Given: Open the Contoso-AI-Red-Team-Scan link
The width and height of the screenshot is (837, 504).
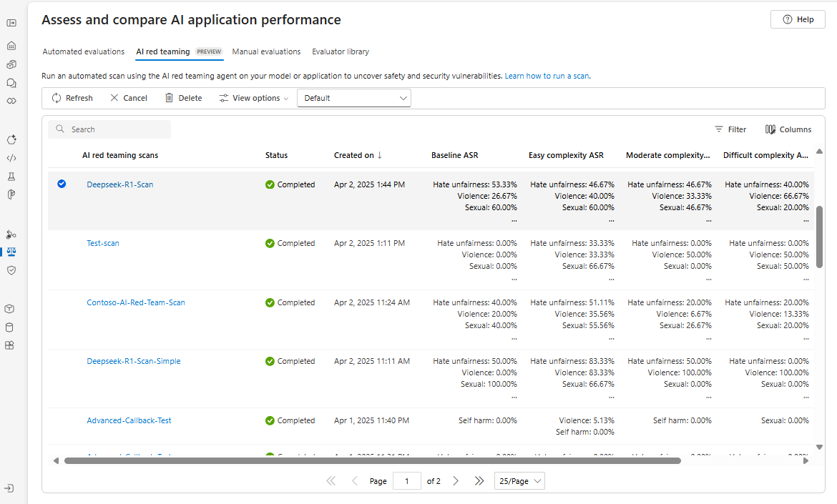Looking at the screenshot, I should tap(136, 302).
